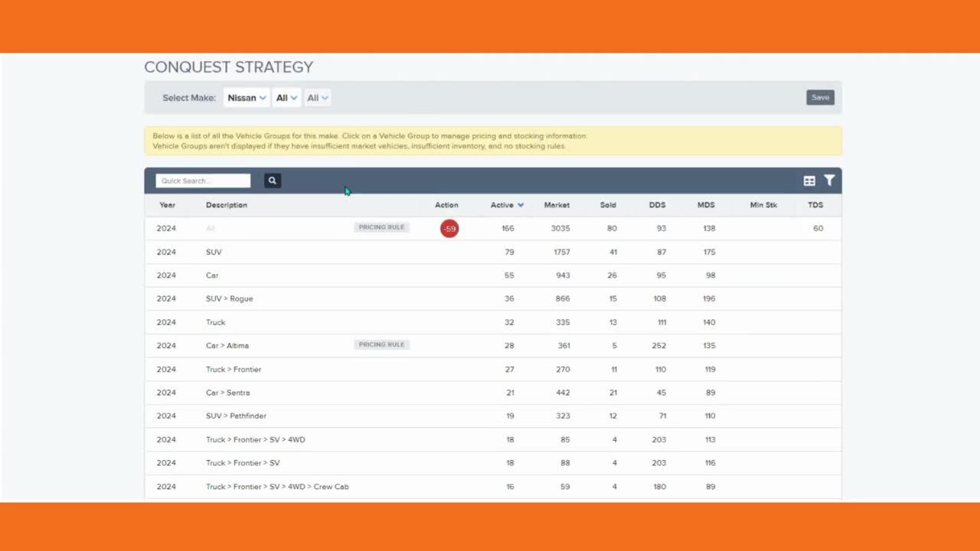This screenshot has width=980, height=551.
Task: Open the Nissan make dropdown
Action: (247, 98)
